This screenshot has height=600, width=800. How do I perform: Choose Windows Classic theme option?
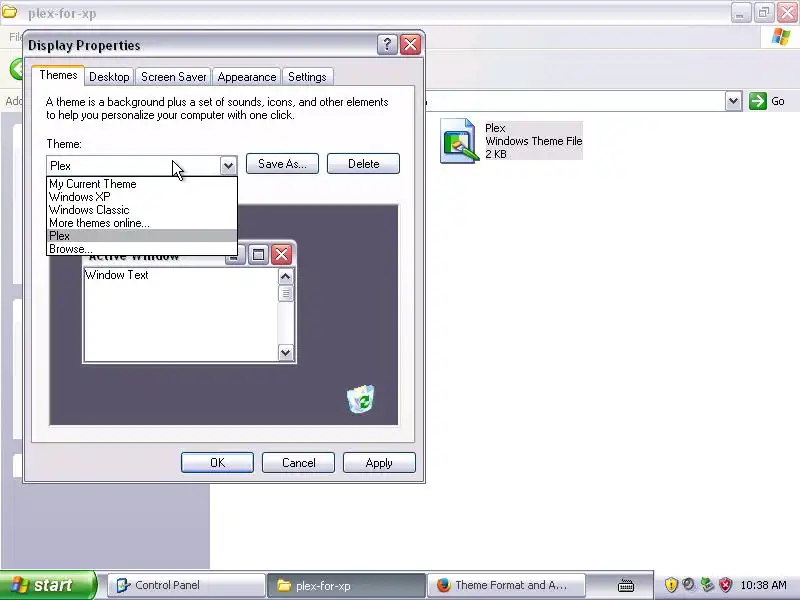pos(142,210)
